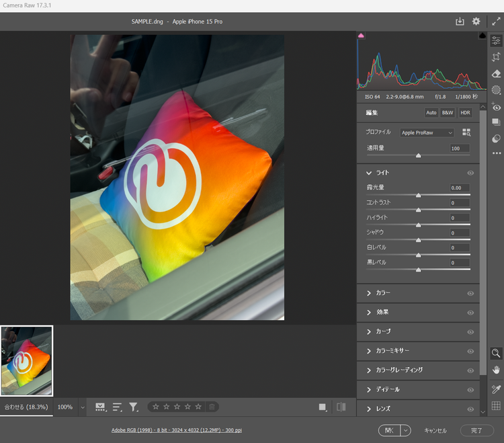
Task: Click the 開く open button
Action: [389, 430]
